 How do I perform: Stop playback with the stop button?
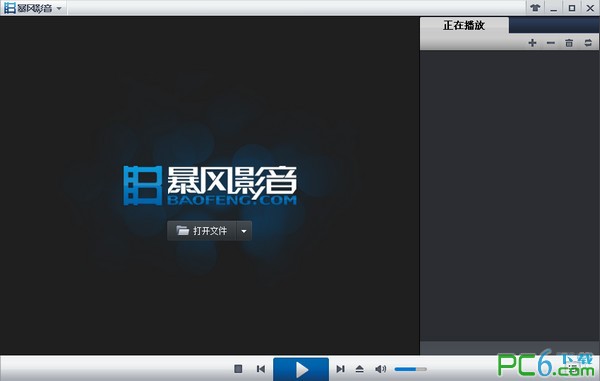[x=238, y=369]
